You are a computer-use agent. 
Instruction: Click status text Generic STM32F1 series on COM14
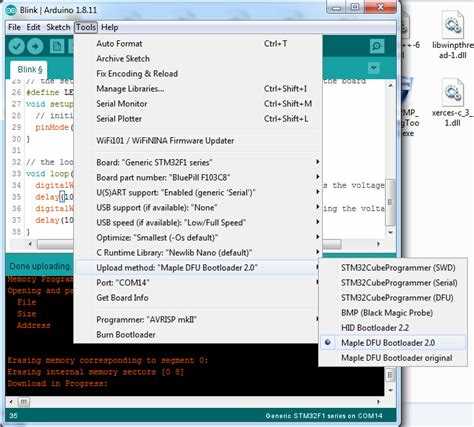(x=324, y=416)
